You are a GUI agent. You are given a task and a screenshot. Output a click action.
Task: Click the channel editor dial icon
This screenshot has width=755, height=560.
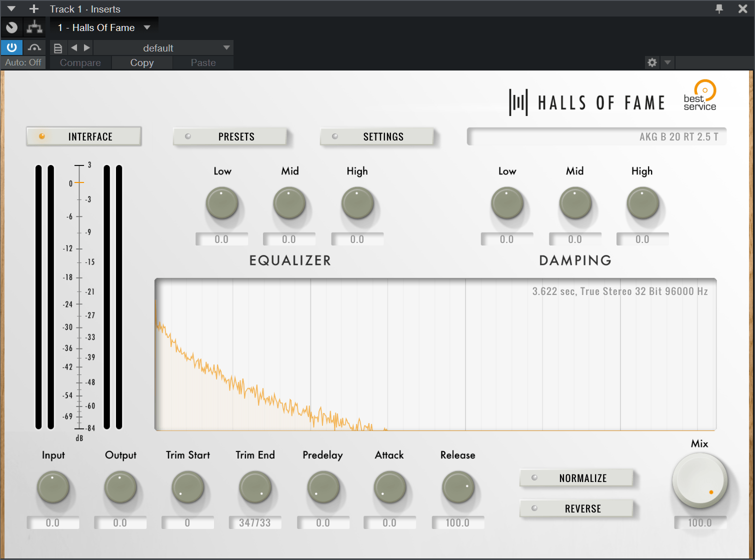[x=12, y=27]
